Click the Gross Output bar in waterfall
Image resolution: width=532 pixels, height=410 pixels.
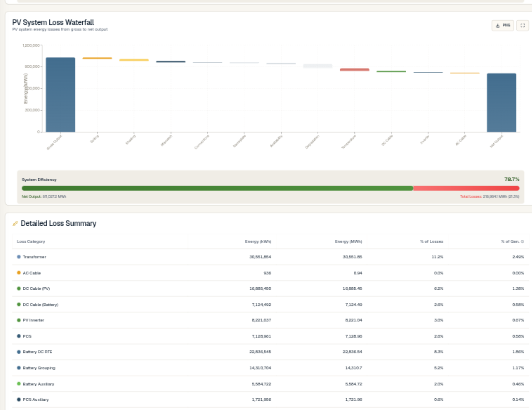(60, 95)
